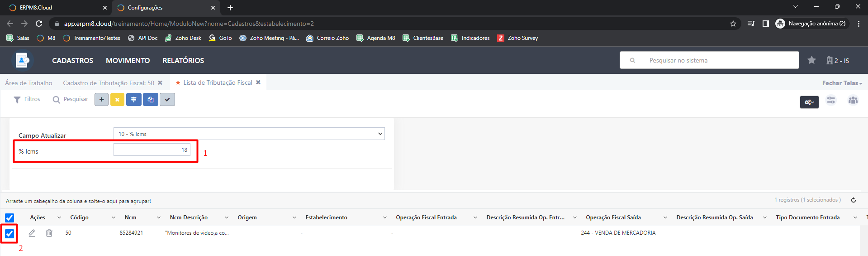Open the Campo Atualizar dropdown
Image resolution: width=868 pixels, height=256 pixels.
[249, 134]
